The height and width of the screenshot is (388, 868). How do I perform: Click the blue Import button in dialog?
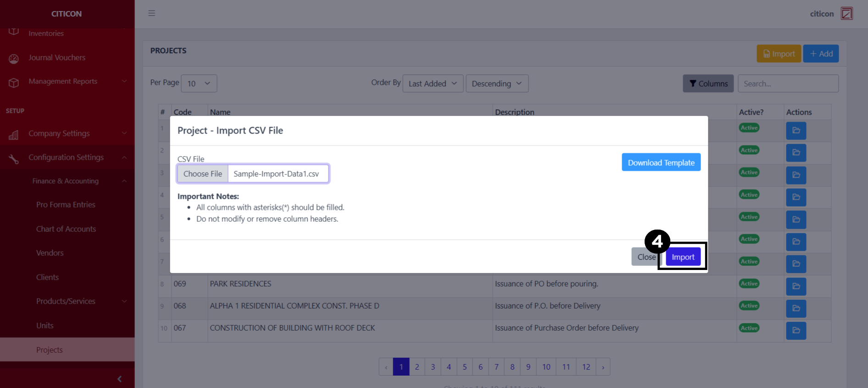tap(683, 257)
